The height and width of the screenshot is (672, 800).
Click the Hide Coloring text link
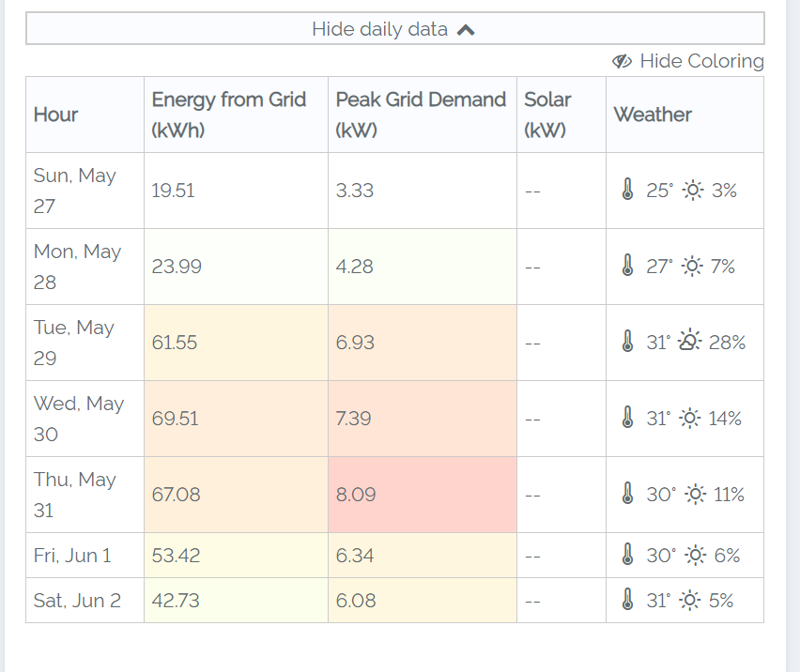pyautogui.click(x=701, y=62)
